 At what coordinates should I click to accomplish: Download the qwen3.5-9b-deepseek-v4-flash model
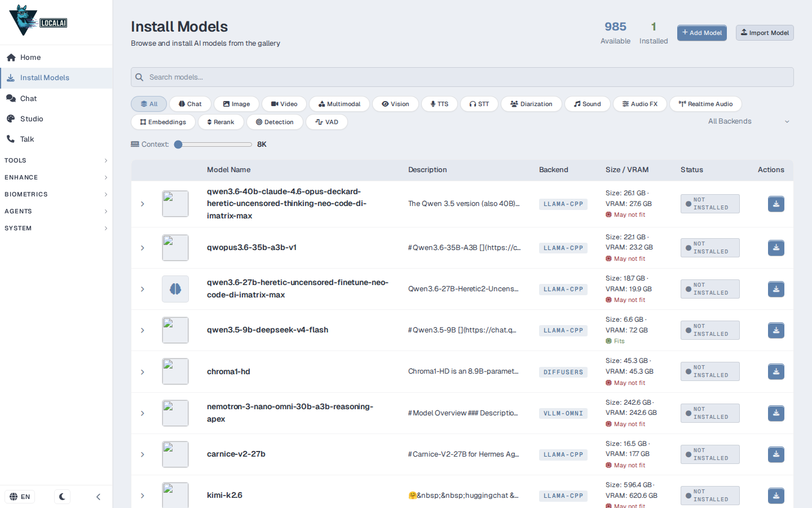click(776, 330)
